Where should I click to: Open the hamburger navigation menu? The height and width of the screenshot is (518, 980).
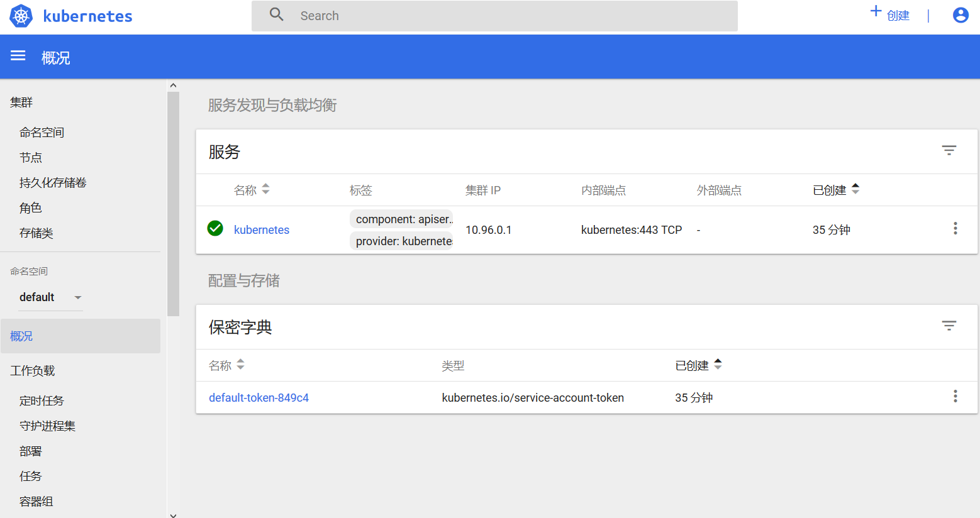18,55
